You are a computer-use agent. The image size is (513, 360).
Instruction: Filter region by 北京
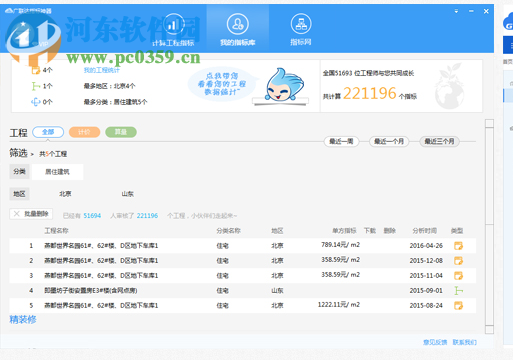[65, 194]
